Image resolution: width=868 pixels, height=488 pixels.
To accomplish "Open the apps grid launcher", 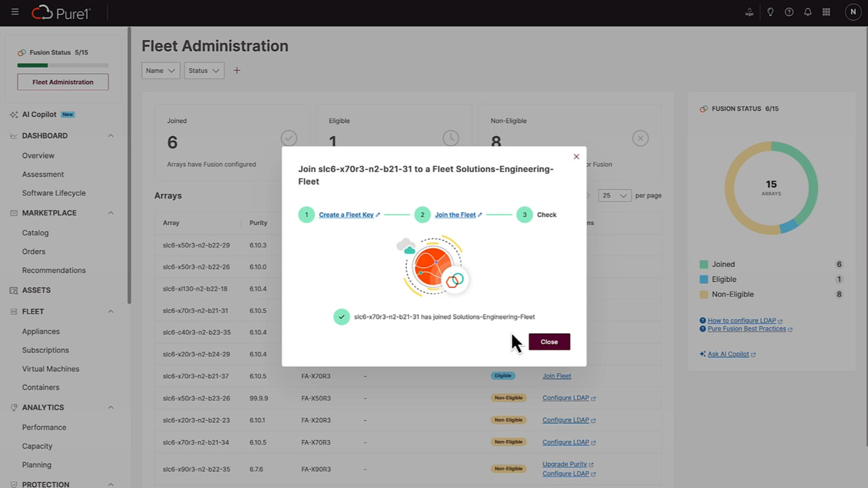I will (826, 12).
